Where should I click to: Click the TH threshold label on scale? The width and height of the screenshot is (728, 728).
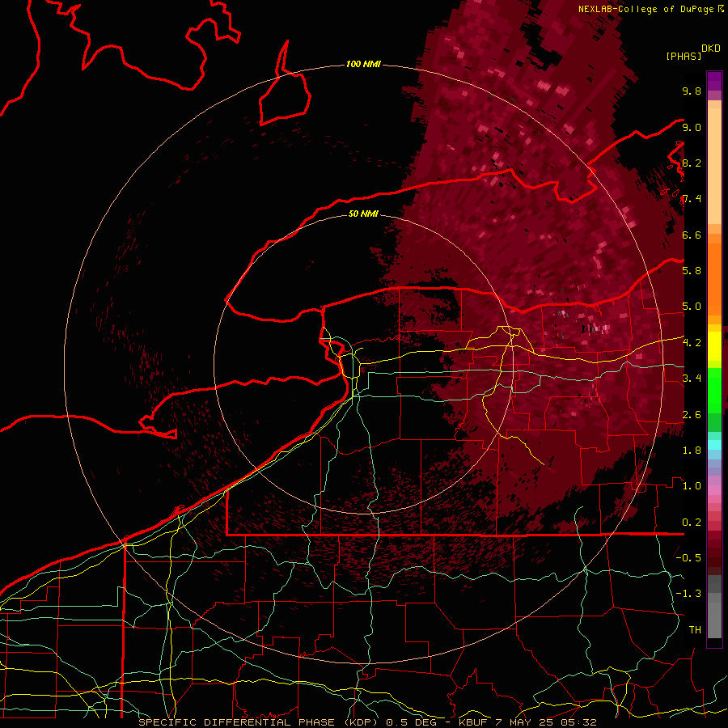[695, 630]
